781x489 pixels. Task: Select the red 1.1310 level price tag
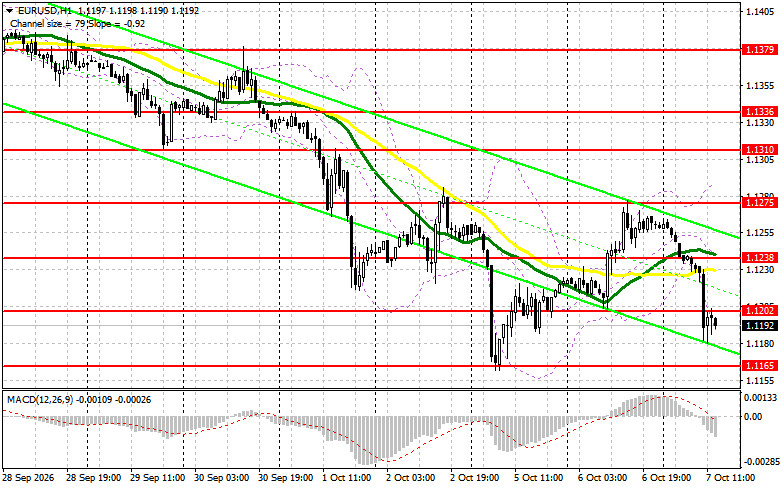click(x=760, y=149)
